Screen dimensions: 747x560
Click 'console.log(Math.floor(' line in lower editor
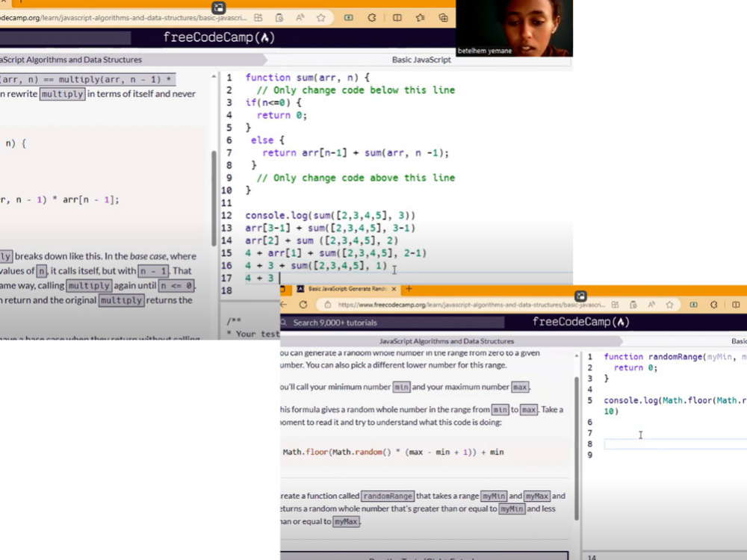(x=675, y=400)
